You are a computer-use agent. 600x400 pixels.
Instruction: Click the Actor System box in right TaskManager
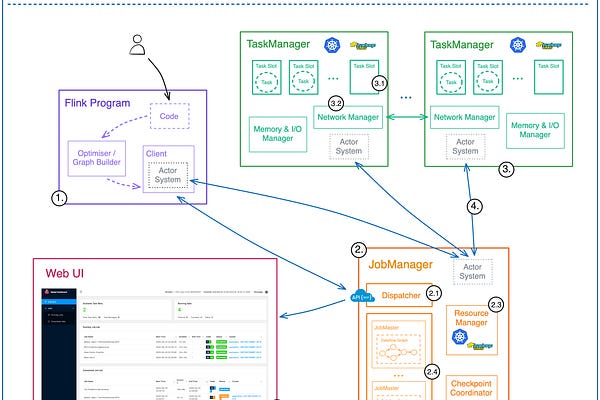tap(466, 147)
